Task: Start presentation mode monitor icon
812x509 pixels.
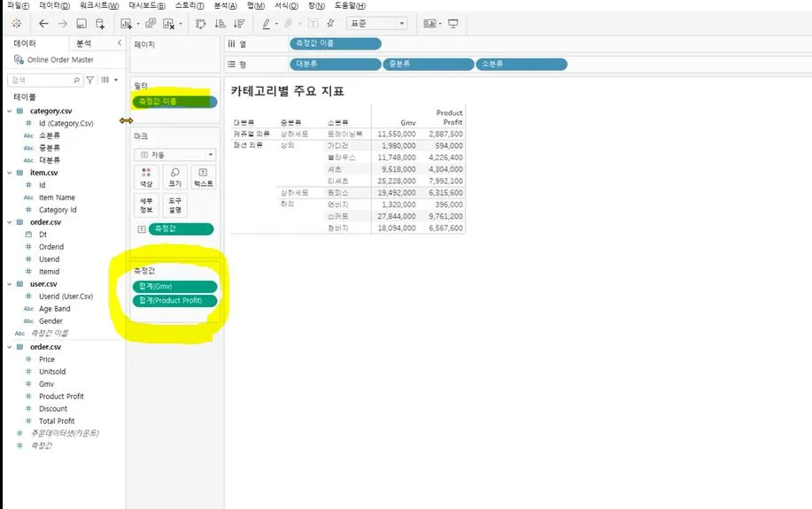Action: click(453, 23)
